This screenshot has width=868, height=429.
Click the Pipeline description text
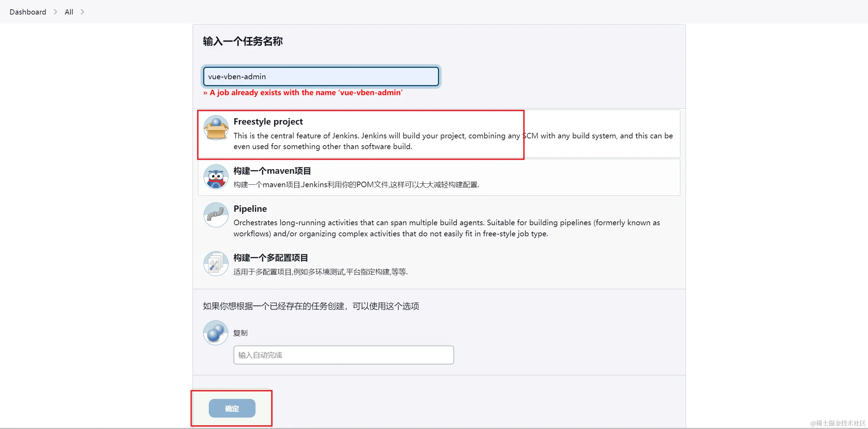click(447, 228)
